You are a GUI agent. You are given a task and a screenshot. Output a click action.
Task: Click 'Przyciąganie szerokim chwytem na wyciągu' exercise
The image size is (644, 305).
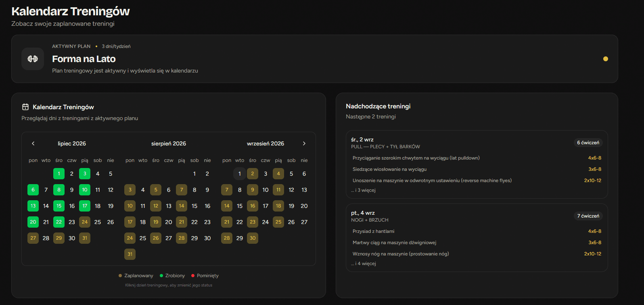coord(416,158)
